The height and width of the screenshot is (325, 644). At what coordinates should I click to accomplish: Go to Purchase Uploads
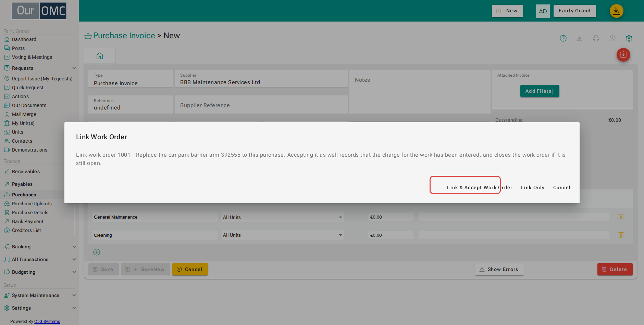pos(32,204)
